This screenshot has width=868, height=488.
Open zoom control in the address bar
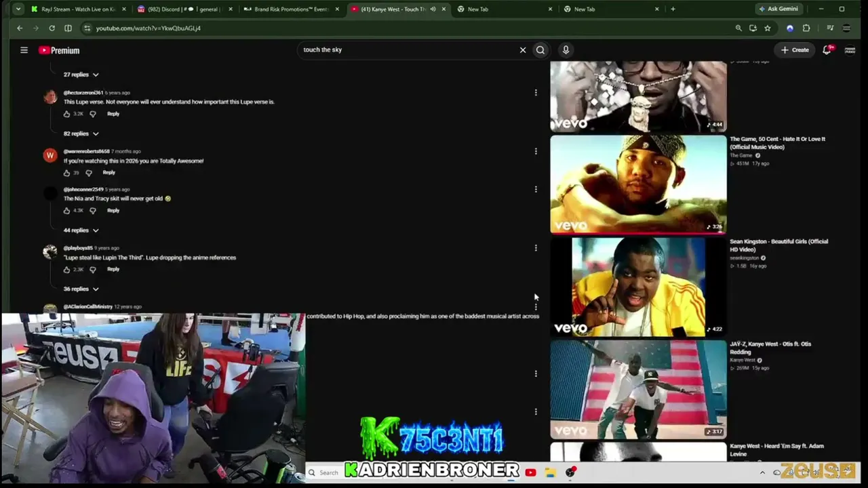coord(738,28)
